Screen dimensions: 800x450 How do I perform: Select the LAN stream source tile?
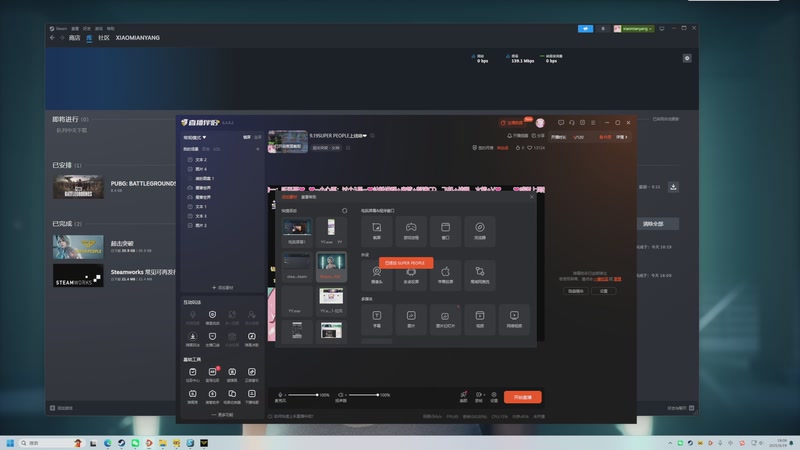pos(480,276)
